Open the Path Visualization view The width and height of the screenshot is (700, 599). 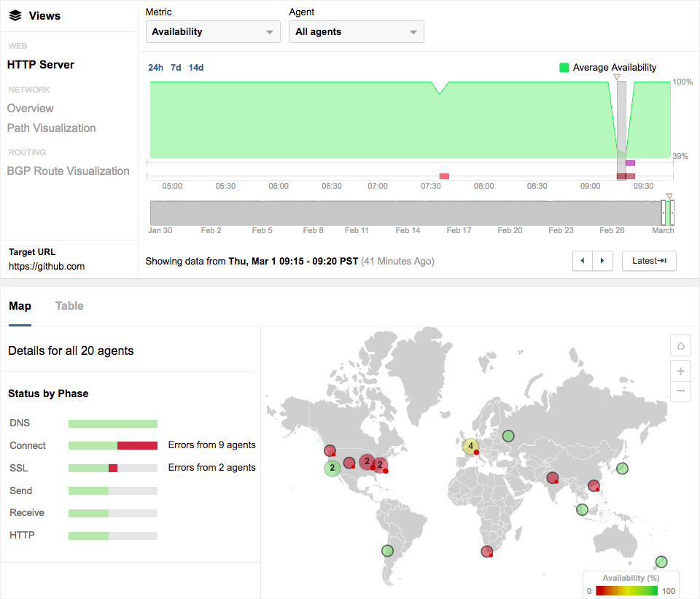[x=52, y=128]
